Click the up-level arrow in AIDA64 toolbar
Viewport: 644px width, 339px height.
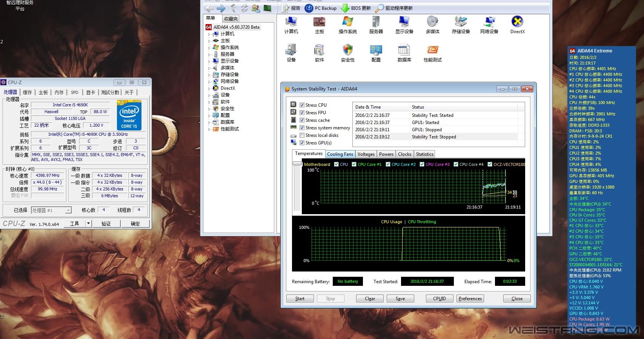coord(234,8)
